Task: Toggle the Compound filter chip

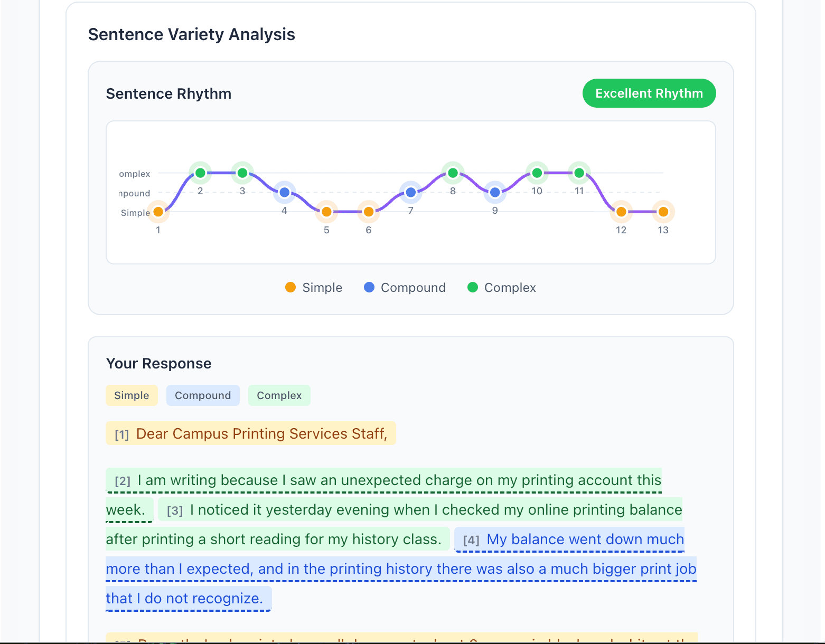Action: coord(203,395)
